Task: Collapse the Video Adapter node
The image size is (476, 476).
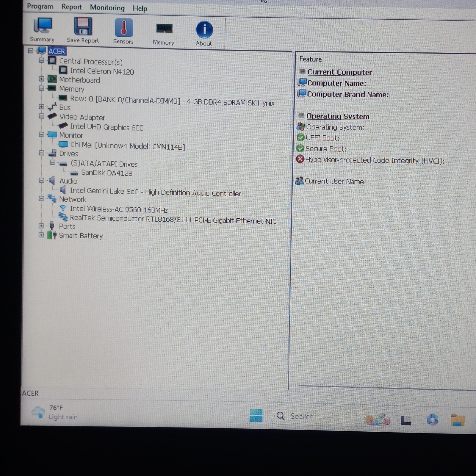Action: point(41,116)
